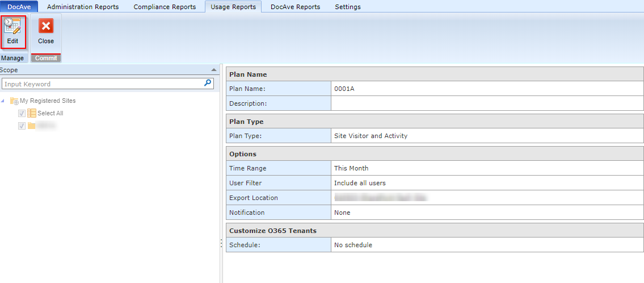Click the Description: field label

(x=248, y=103)
